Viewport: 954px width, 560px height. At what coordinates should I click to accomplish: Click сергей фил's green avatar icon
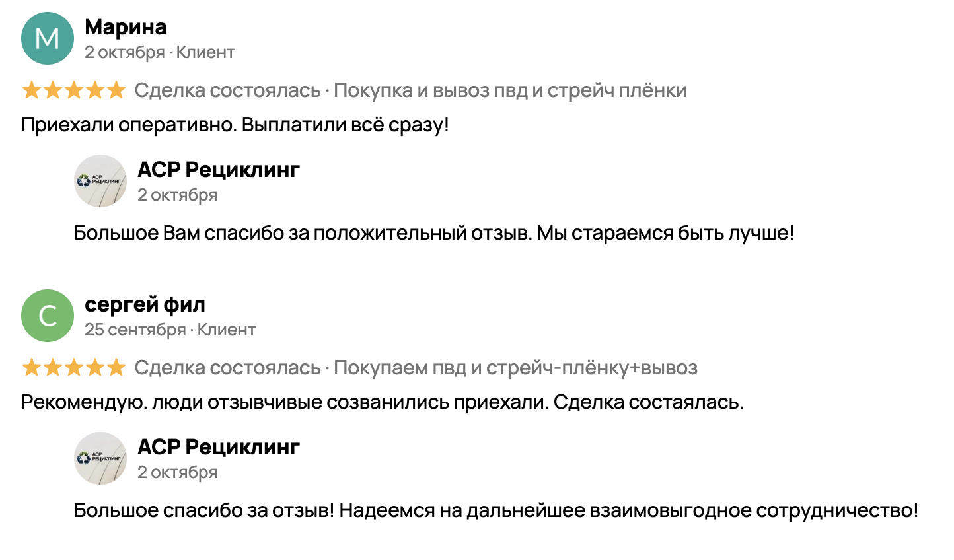pyautogui.click(x=47, y=316)
